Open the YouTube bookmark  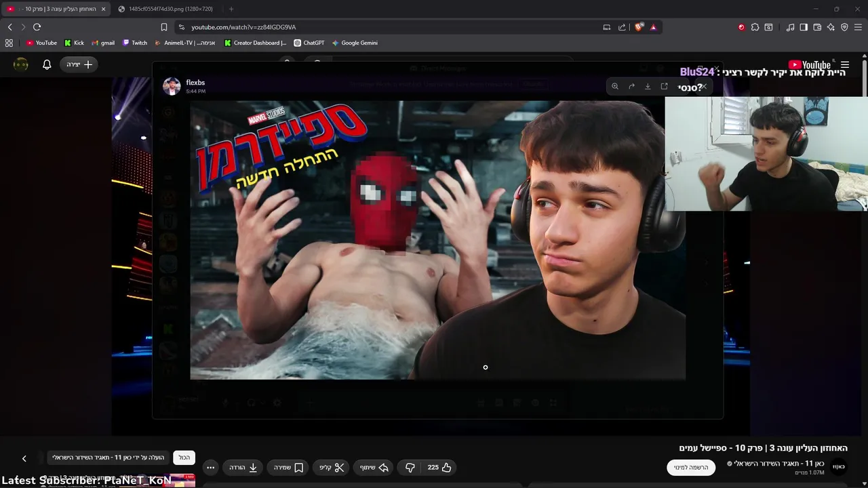pyautogui.click(x=41, y=43)
